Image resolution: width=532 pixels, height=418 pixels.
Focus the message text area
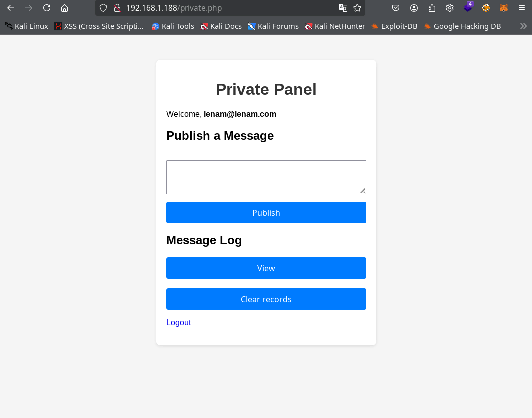coord(266,177)
